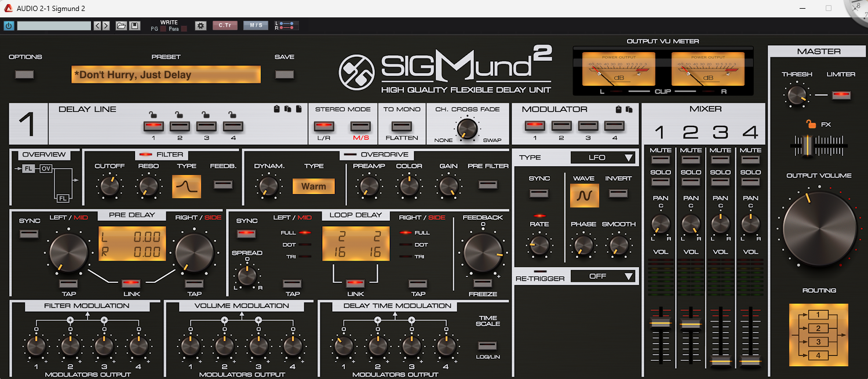Click the FL block in overview diagram

click(28, 169)
